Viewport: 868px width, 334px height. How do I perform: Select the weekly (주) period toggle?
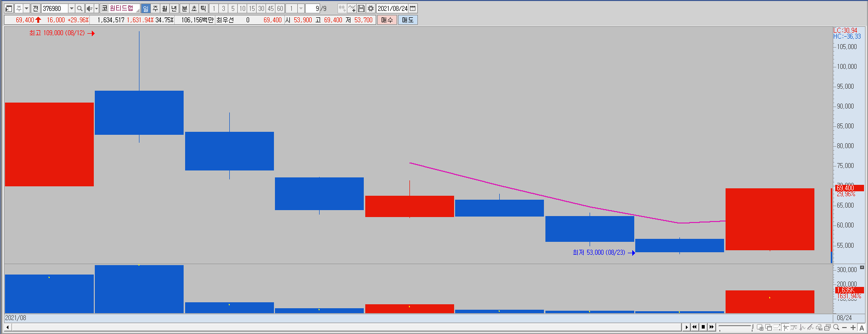[155, 8]
